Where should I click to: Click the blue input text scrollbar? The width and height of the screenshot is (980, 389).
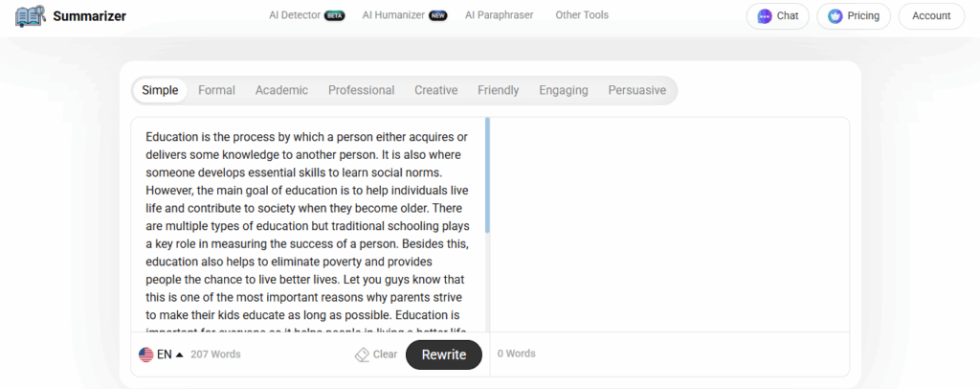[x=487, y=175]
